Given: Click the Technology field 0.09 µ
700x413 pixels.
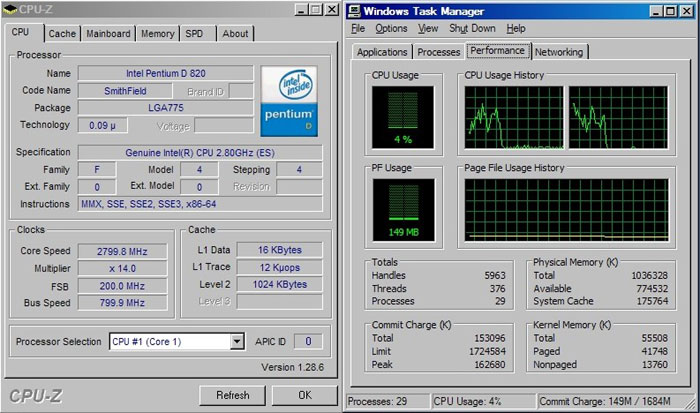Looking at the screenshot, I should point(103,125).
